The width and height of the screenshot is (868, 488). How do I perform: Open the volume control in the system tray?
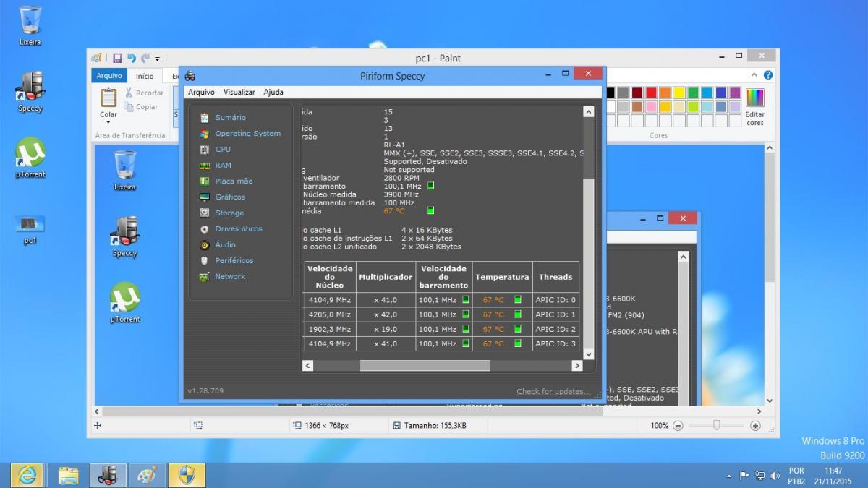coord(775,476)
